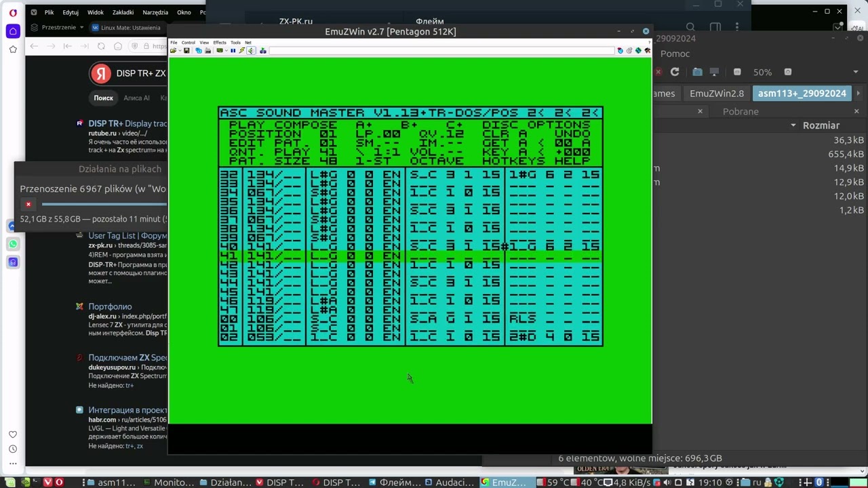Select COMPOSE in ASC Sound Master menu
Viewport: 868px width, 488px height.
(306, 125)
